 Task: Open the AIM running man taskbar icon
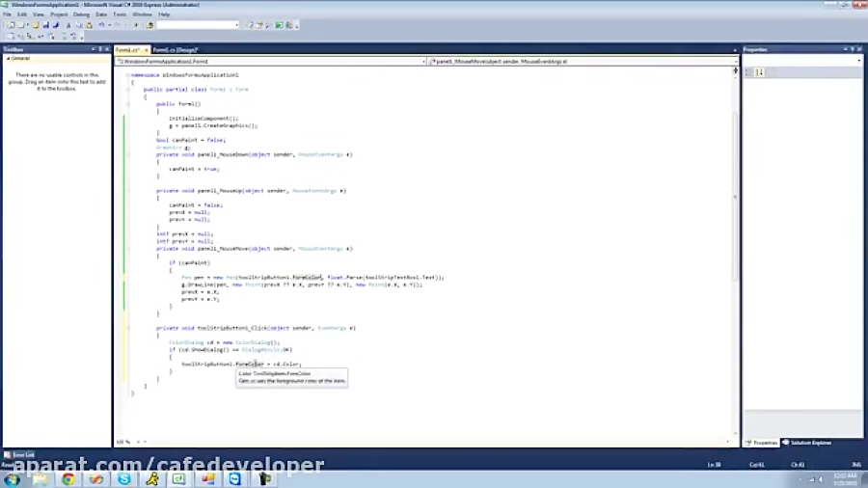152,479
